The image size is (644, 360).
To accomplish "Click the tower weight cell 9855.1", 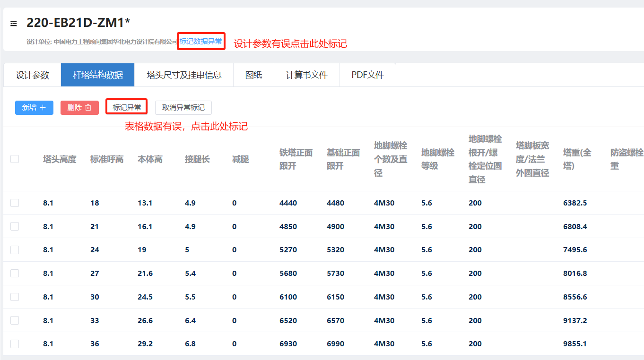I will (x=575, y=344).
